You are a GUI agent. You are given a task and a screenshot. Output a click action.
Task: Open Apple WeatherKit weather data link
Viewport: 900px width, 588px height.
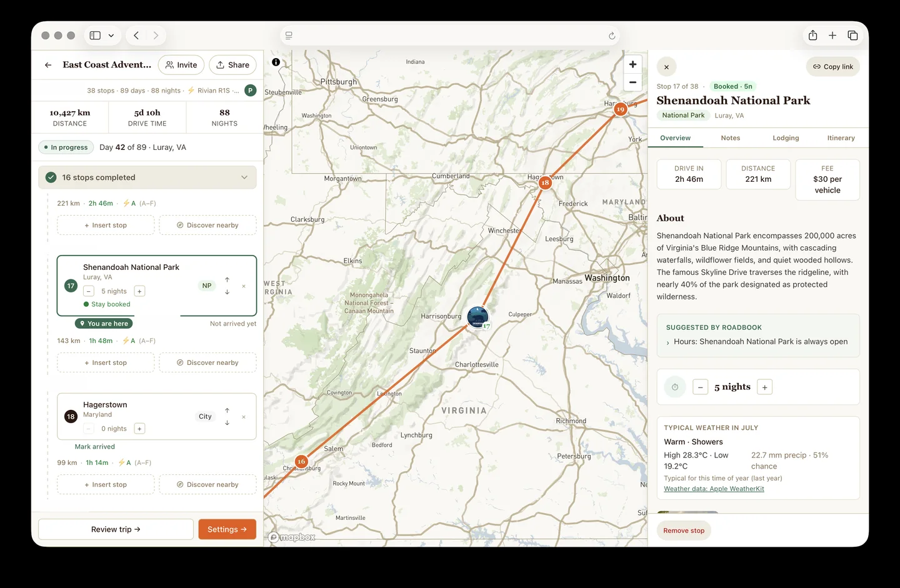(714, 489)
